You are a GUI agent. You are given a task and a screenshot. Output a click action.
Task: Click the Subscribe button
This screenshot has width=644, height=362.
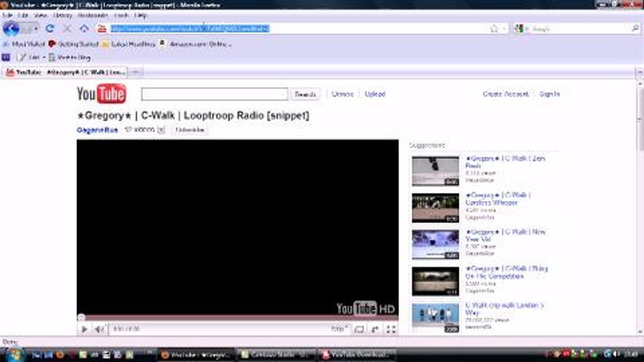190,130
